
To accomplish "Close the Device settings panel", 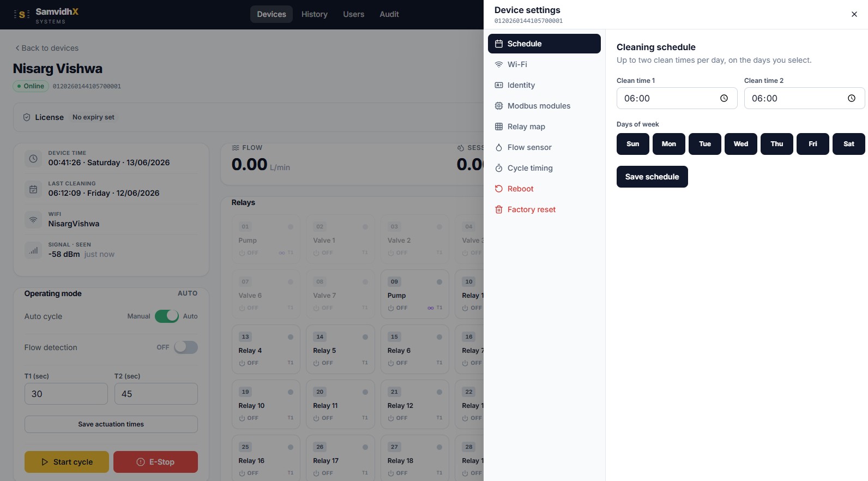I will point(854,15).
